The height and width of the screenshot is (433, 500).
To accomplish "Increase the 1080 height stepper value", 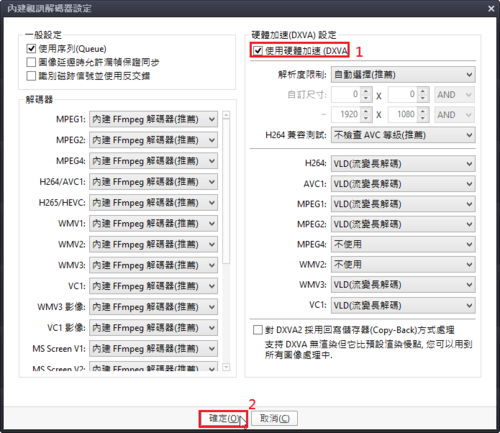I will click(423, 111).
